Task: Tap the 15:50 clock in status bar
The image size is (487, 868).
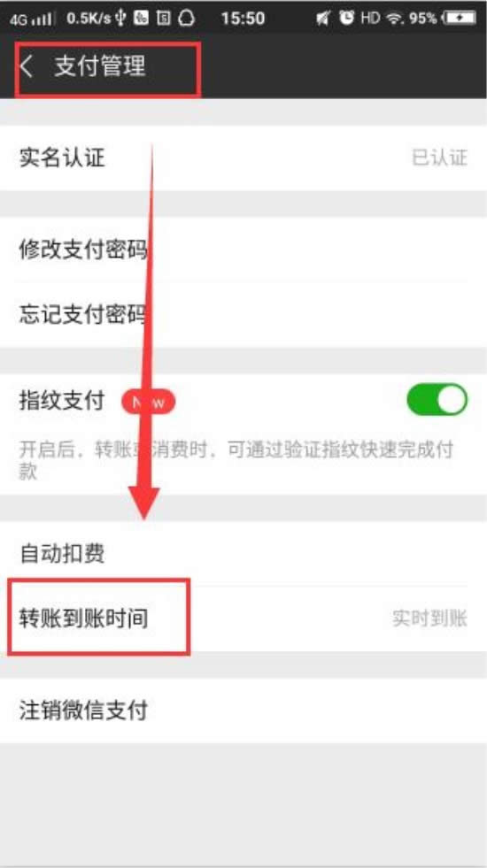Action: click(x=243, y=19)
